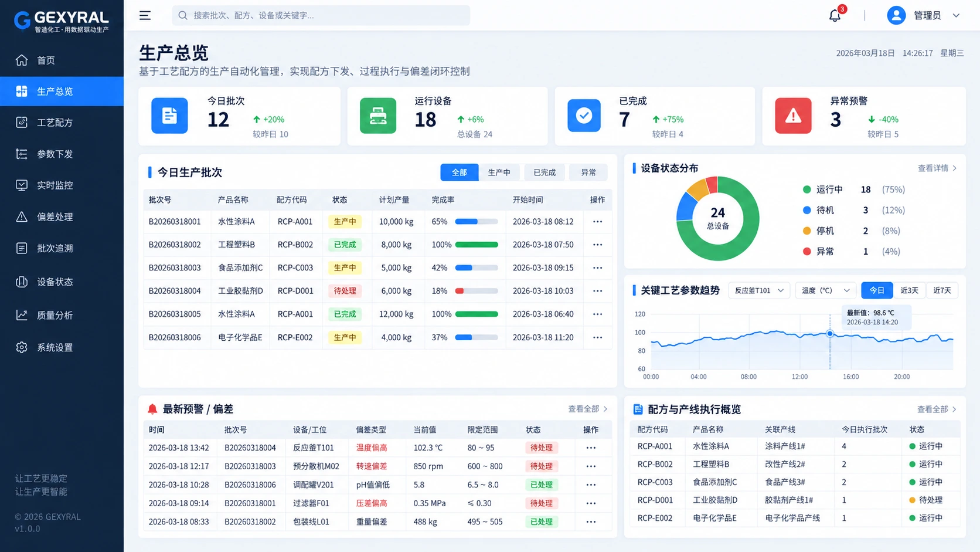Collapse sidebar with hamburger menu icon
This screenshot has width=980, height=552.
coord(145,15)
